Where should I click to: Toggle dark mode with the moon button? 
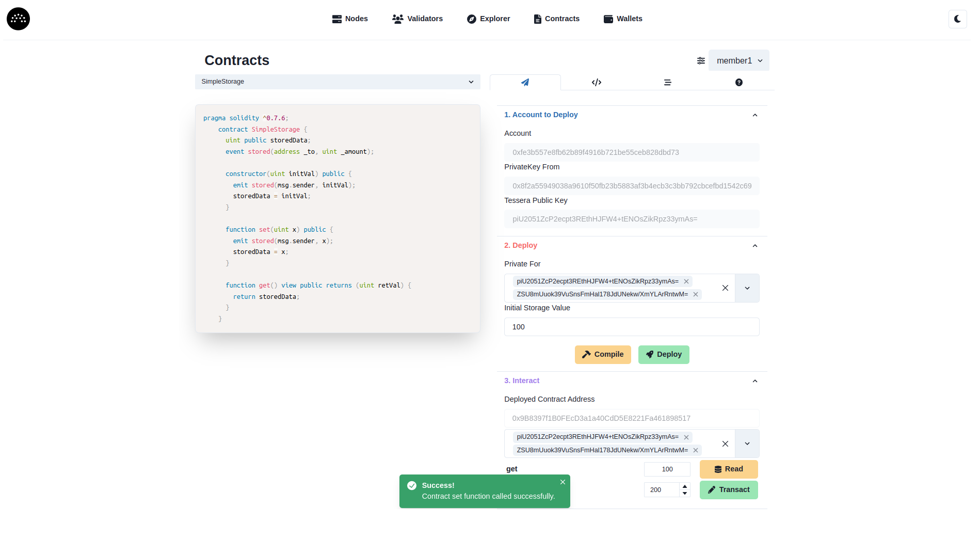tap(957, 19)
